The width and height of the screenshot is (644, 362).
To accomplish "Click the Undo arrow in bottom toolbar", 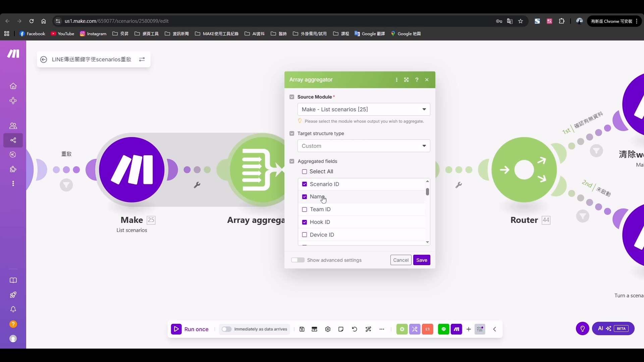I will (x=355, y=329).
